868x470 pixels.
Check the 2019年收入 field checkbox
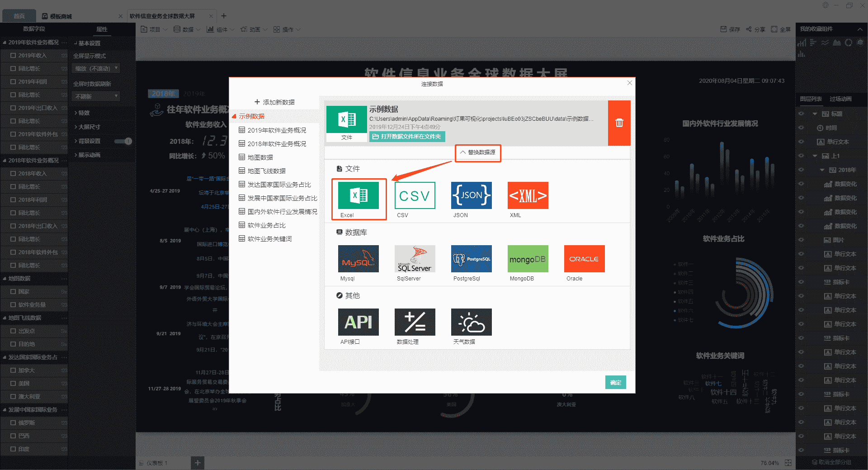(x=13, y=56)
